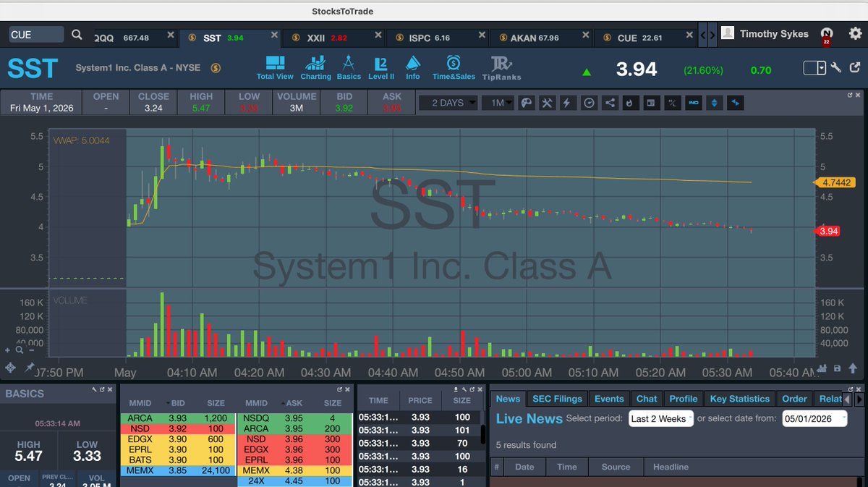Click the 3.94 current price marker

pyautogui.click(x=828, y=232)
